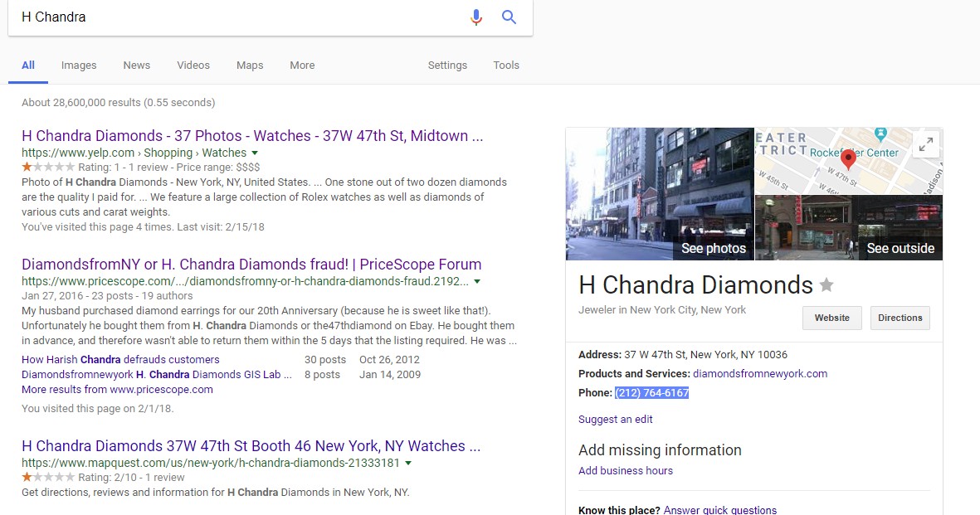Open the More search menu
Screen dimensions: 980x515
tap(302, 65)
